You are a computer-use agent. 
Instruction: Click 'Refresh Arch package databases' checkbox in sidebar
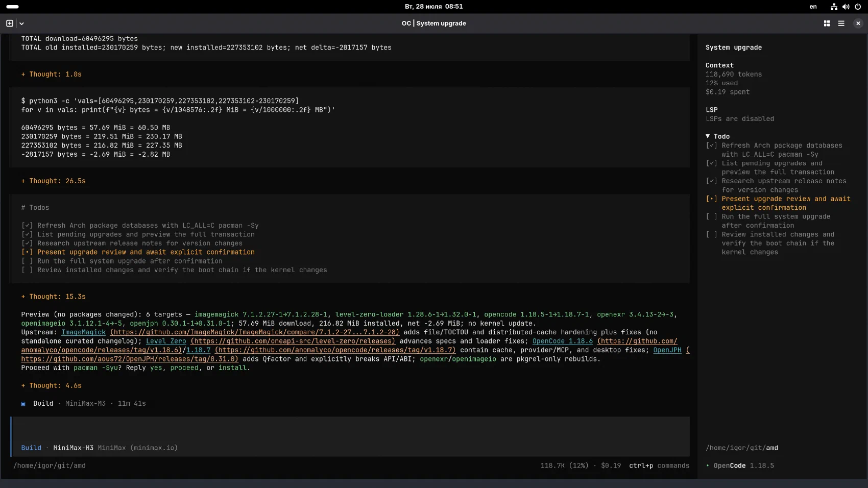tap(711, 145)
